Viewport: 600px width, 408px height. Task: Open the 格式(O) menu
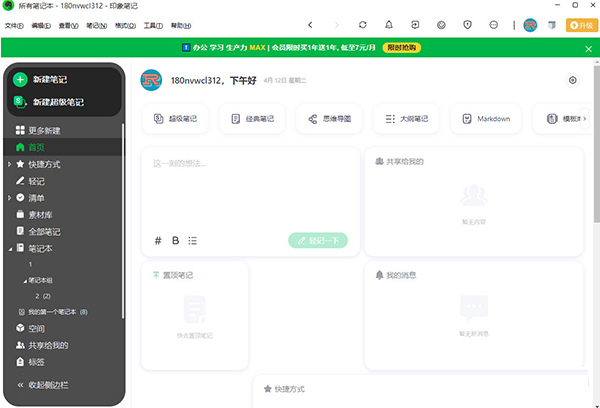click(125, 24)
